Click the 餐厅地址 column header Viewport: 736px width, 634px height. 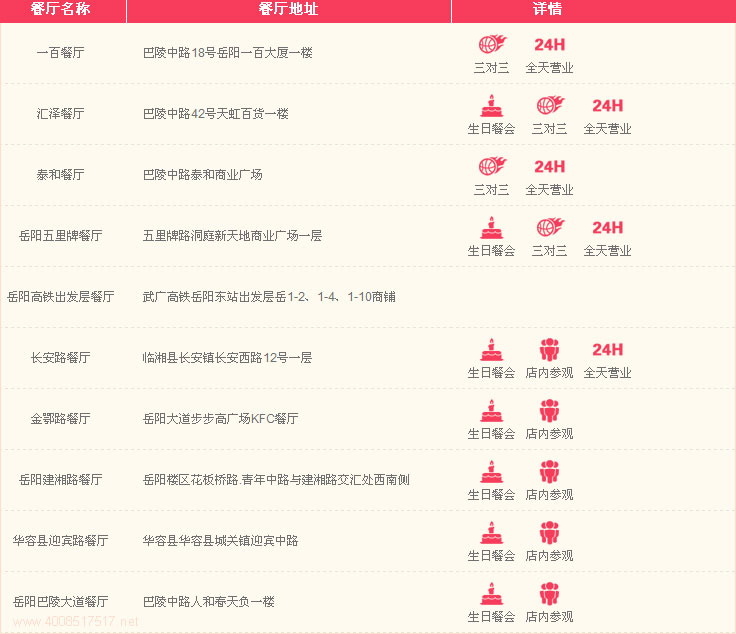(288, 10)
